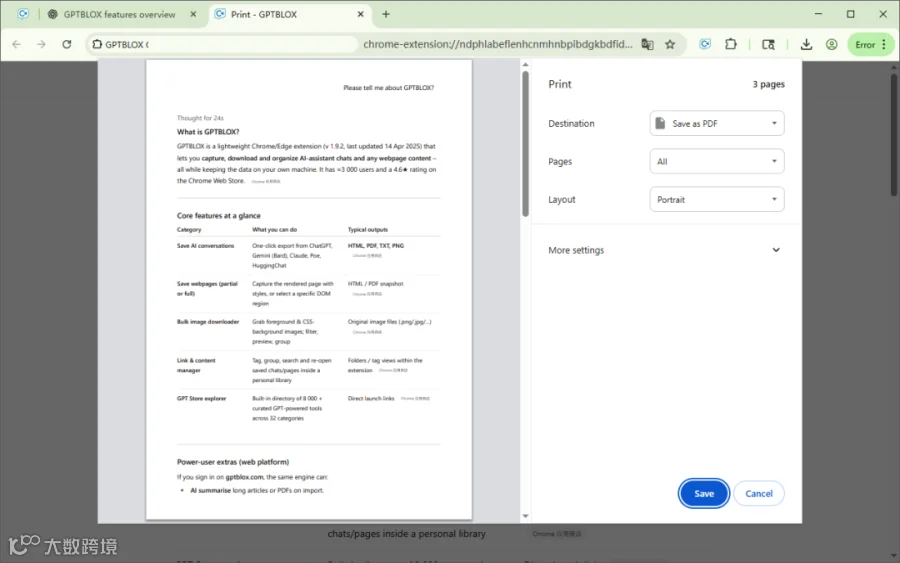Click 'Save AI conversations' table row label
The image size is (900, 563).
205,246
